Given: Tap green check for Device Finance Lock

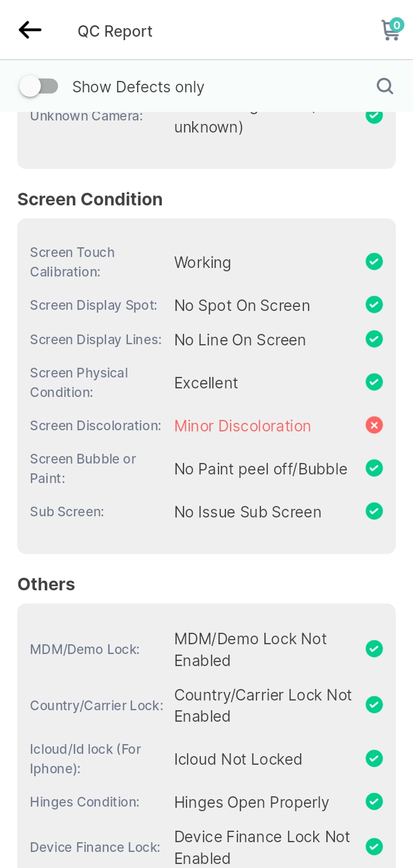Looking at the screenshot, I should (x=374, y=846).
